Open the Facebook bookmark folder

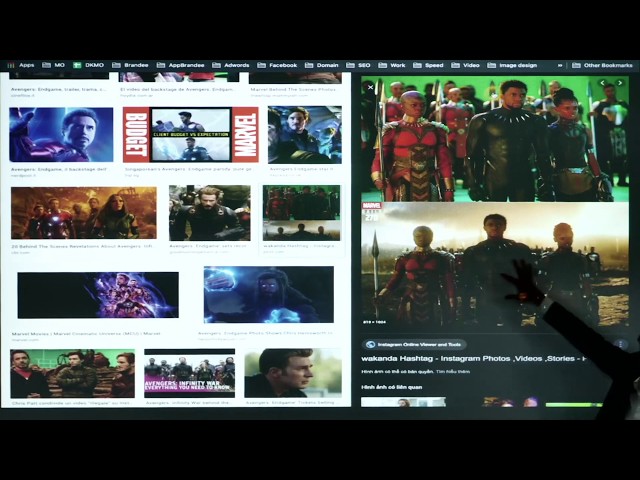tap(278, 65)
